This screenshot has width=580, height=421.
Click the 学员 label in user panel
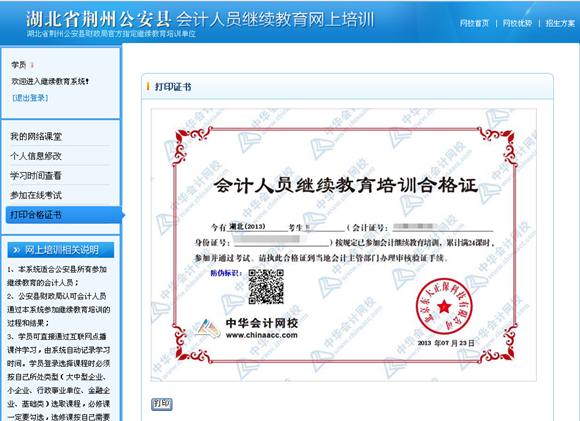coord(18,65)
